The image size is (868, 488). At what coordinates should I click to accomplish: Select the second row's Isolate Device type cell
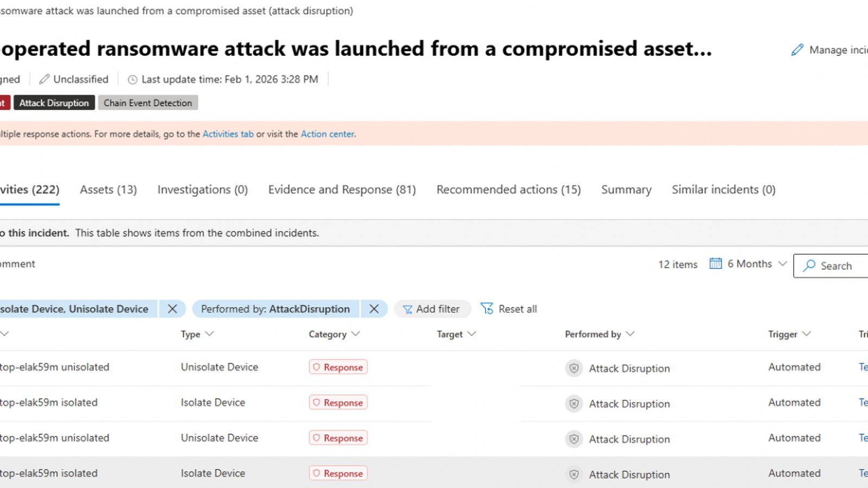coord(213,402)
